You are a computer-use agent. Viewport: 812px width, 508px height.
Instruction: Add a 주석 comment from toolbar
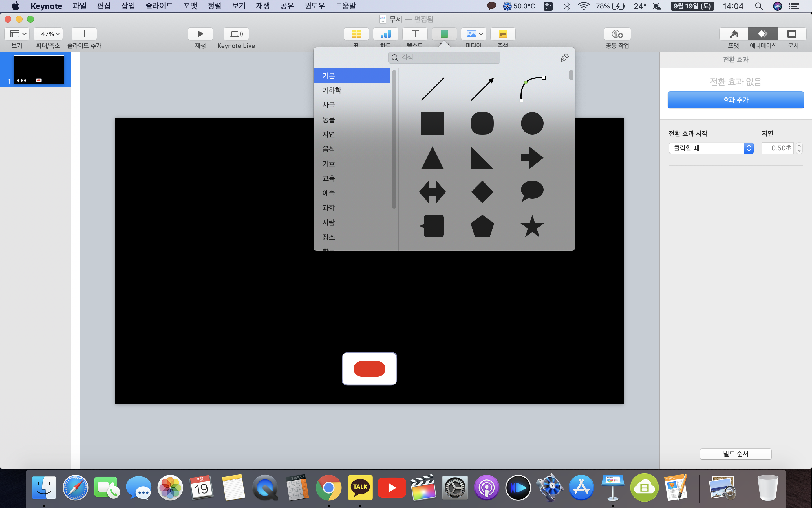coord(503,34)
